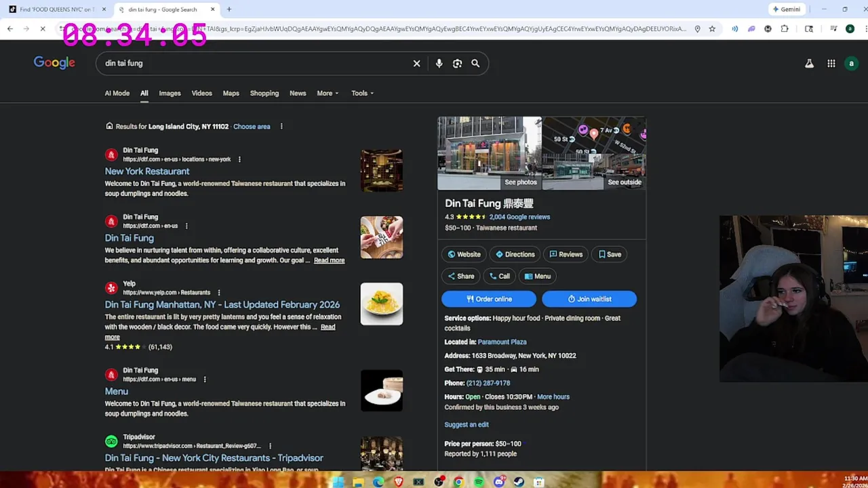Open a new tab with the plus icon
Image resolution: width=868 pixels, height=488 pixels.
229,9
